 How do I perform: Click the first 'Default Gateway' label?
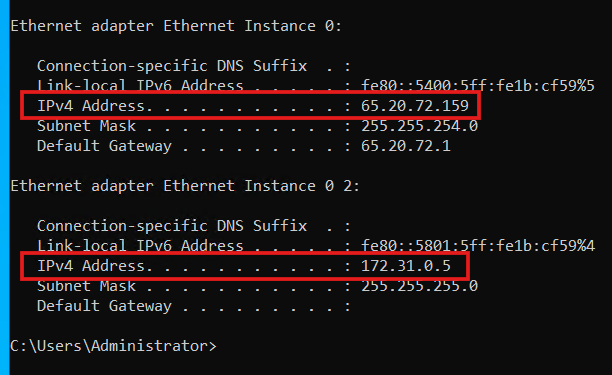pos(104,146)
